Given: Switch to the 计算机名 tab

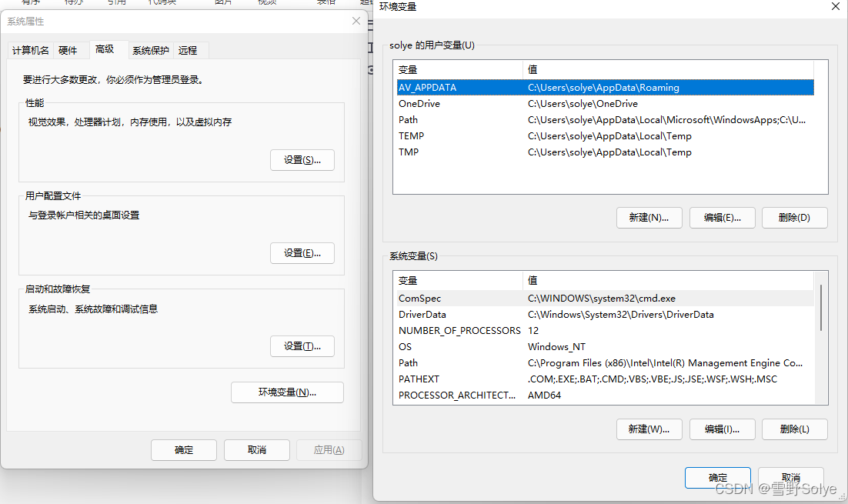Looking at the screenshot, I should click(31, 50).
